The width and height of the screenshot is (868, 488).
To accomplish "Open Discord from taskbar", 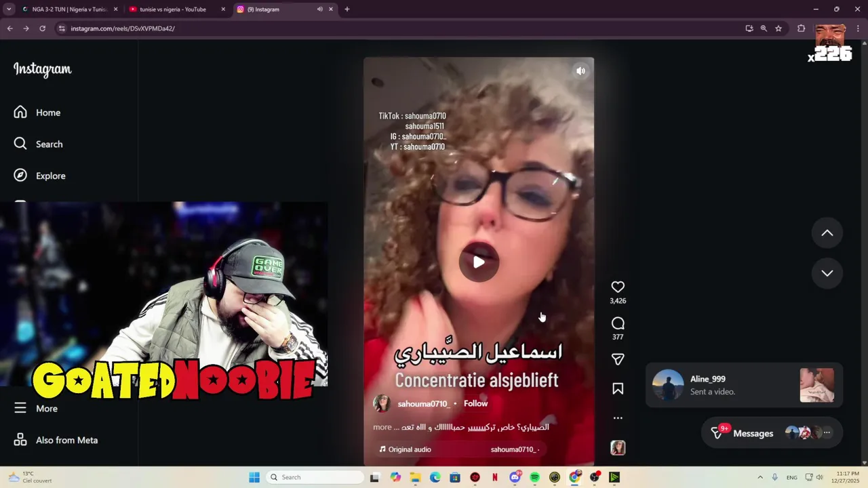I will pos(515,477).
